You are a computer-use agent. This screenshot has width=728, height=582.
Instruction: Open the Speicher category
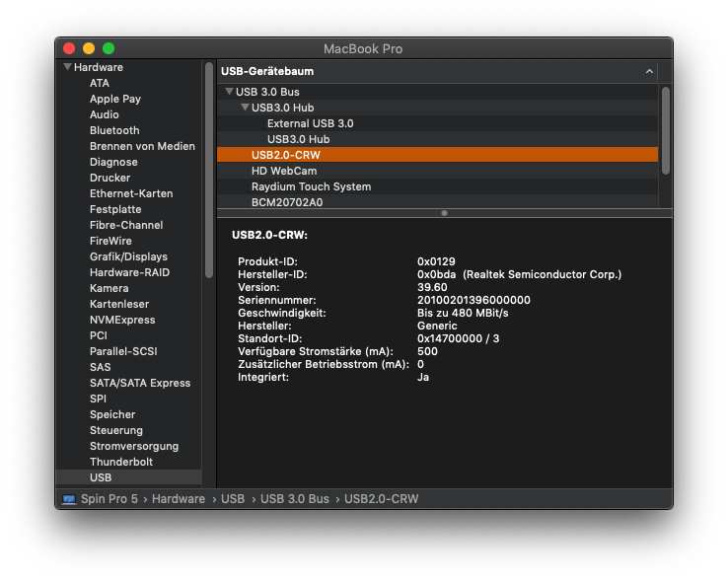pyautogui.click(x=112, y=414)
